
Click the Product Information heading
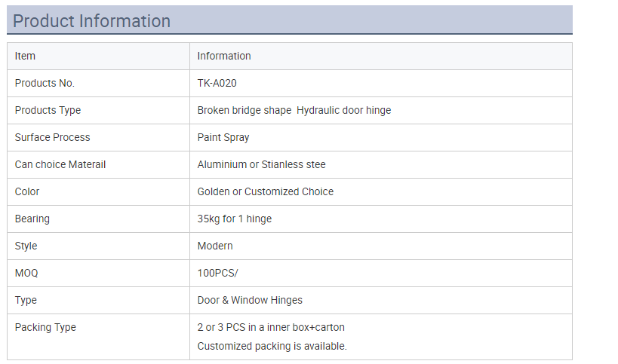click(x=92, y=21)
